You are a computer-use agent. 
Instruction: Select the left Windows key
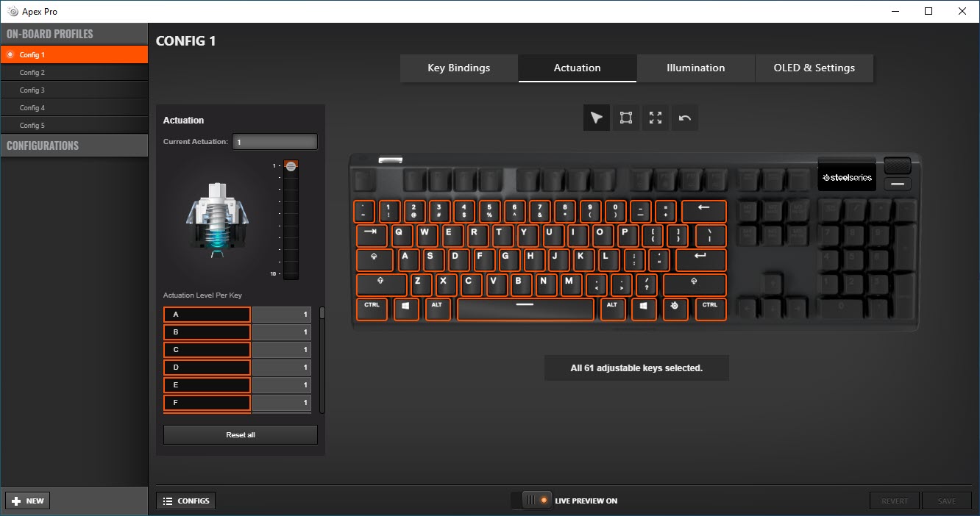[x=405, y=309]
